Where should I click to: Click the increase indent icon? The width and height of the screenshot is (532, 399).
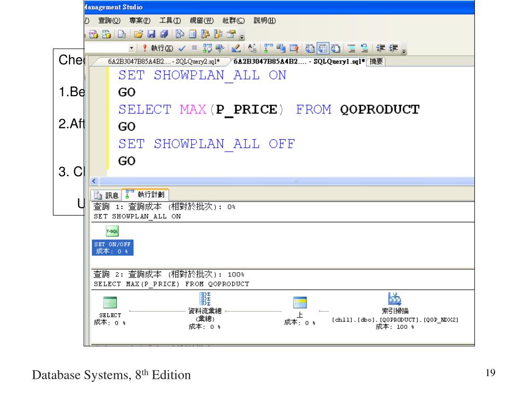[394, 48]
